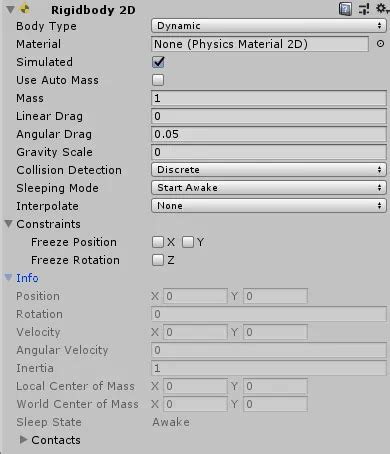This screenshot has height=454, width=390.
Task: Toggle Freeze Position Y checkbox
Action: coord(188,242)
